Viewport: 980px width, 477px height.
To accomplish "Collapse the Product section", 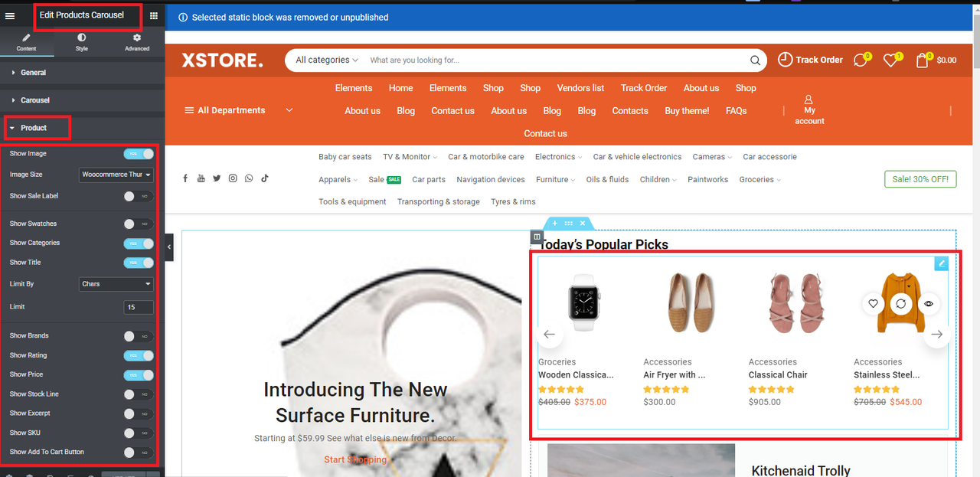I will point(83,128).
